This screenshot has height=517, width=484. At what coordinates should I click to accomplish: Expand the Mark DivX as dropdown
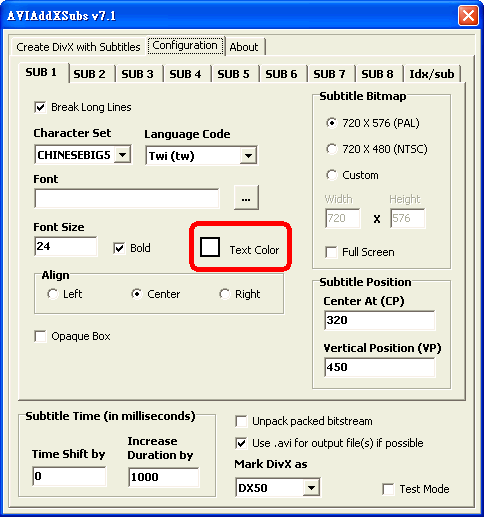click(x=278, y=488)
